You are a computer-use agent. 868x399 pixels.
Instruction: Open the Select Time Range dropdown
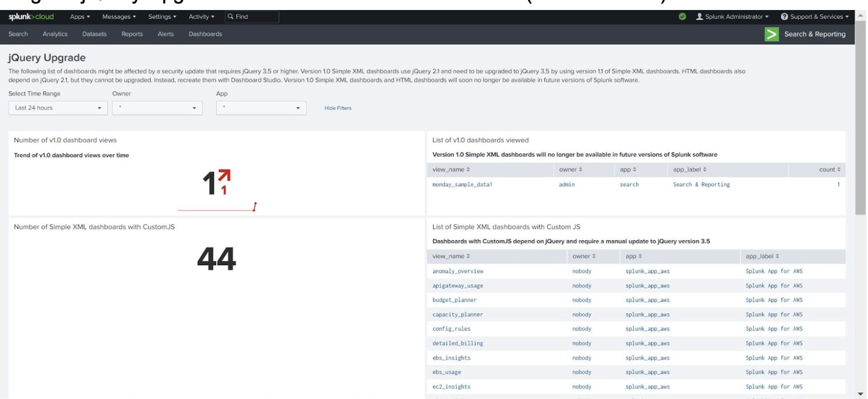(58, 108)
